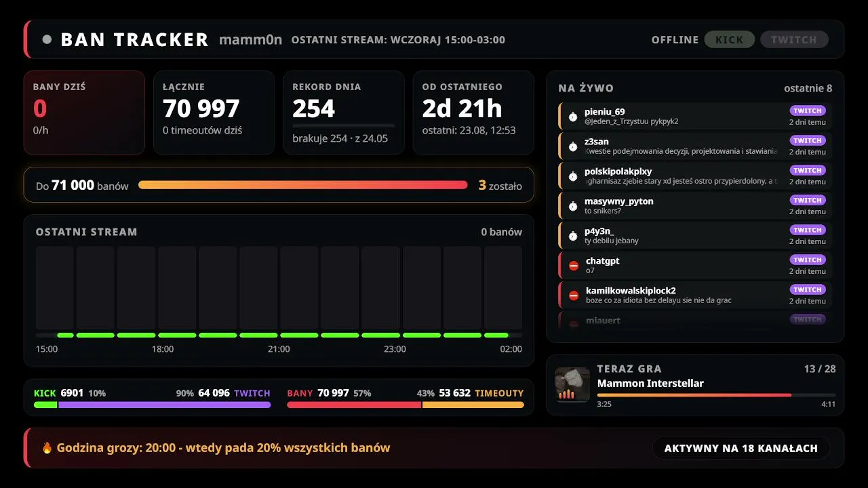Click the song title Mammon Interstellar
This screenshot has height=488, width=868.
tap(650, 383)
